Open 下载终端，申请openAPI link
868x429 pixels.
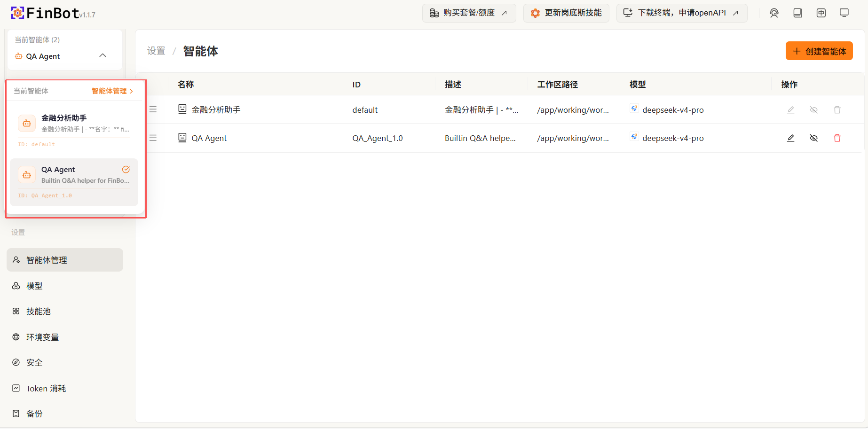point(682,13)
